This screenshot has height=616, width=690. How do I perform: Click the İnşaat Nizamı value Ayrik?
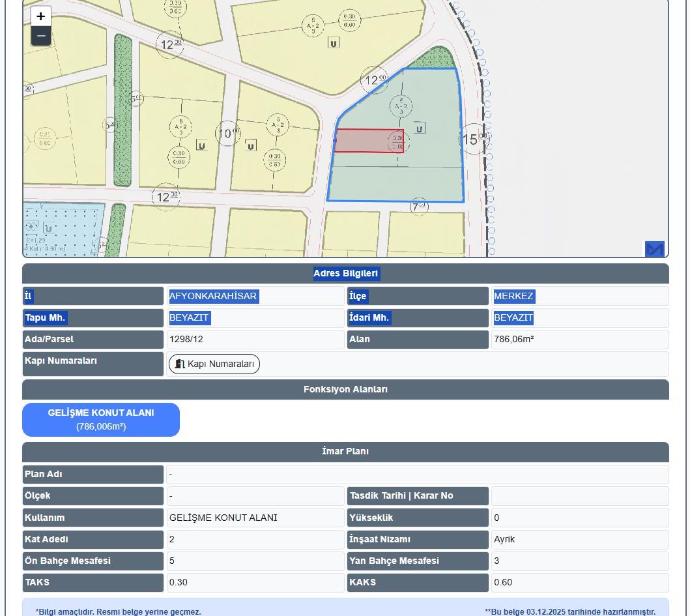[x=504, y=539]
